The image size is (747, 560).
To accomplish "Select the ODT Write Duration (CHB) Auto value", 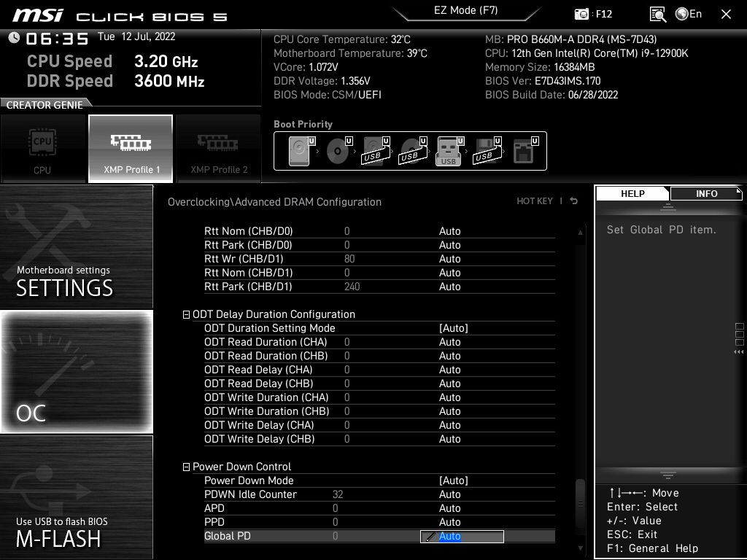I will click(449, 411).
